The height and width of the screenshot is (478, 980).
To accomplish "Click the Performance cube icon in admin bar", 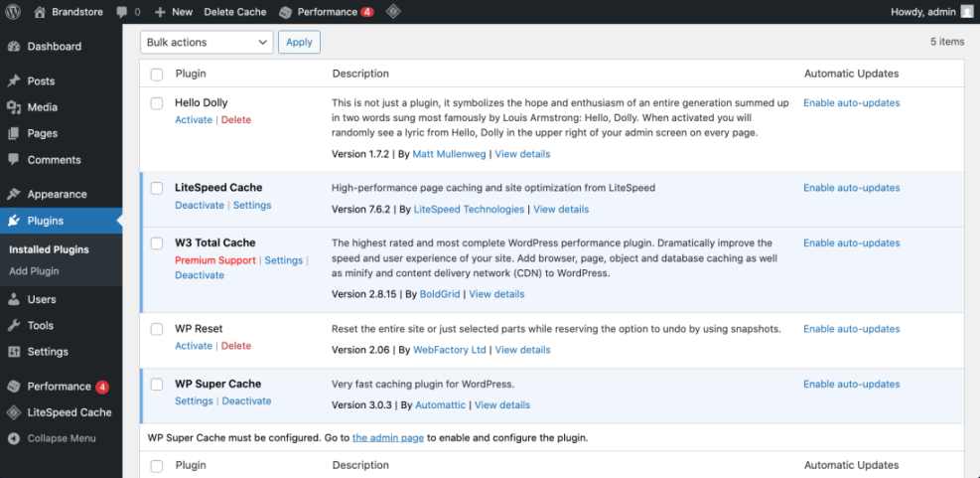I will click(285, 12).
